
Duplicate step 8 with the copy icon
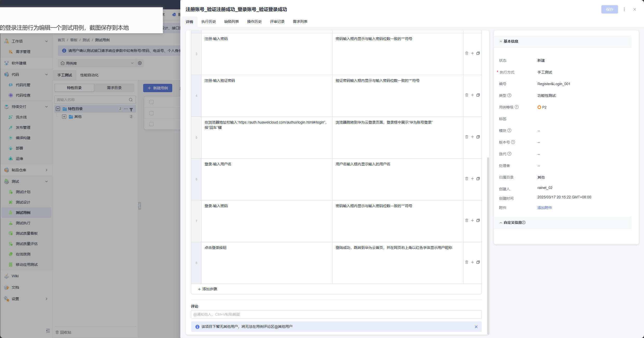478,262
